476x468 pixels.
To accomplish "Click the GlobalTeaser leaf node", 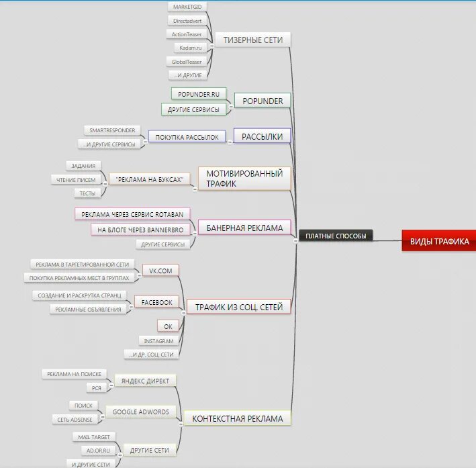I will (x=187, y=62).
